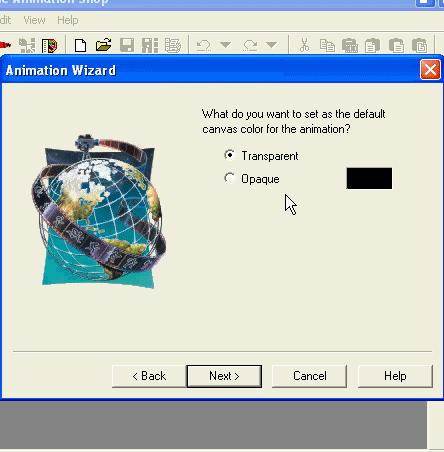This screenshot has width=444, height=452.
Task: Go to previous step with < Back
Action: point(149,376)
